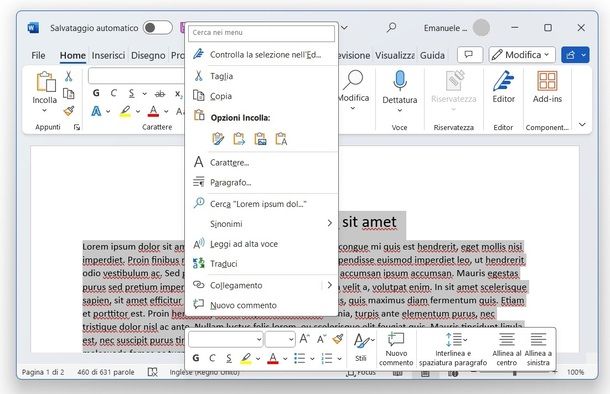The image size is (610, 394).
Task: Apply the mini toolbar red font color
Action: 273,358
